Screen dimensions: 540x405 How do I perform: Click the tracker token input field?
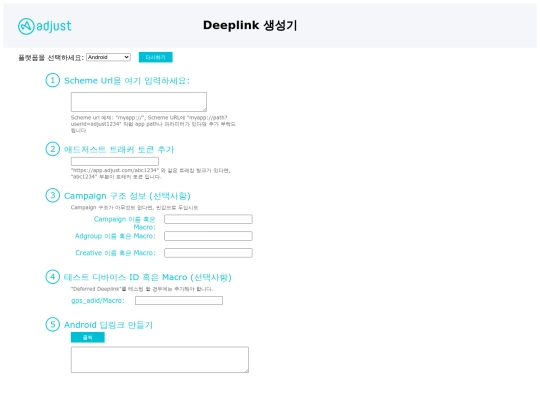pos(115,161)
